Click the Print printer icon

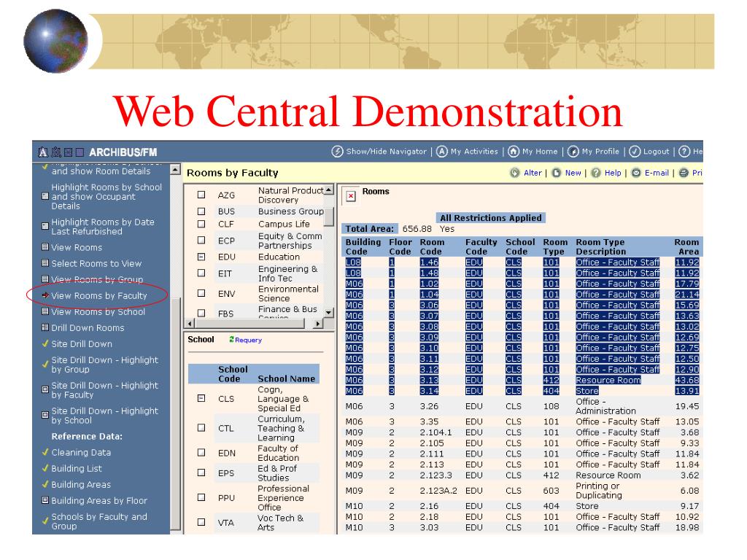pos(684,173)
